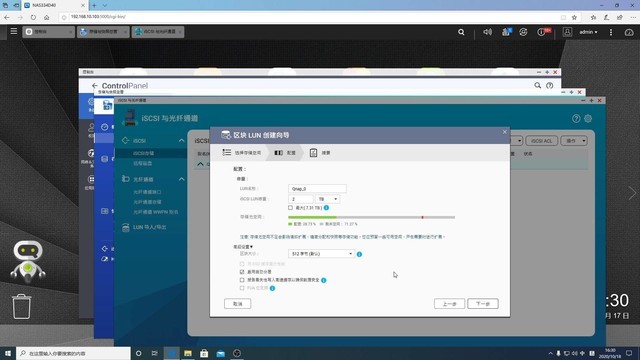Viewport: 640px width, 360px height.
Task: Open the actions dropdown in iSCSI window
Action: click(574, 141)
